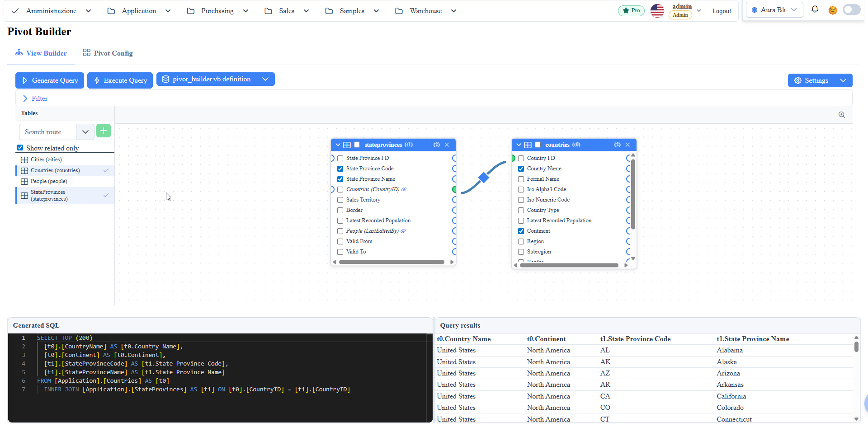Check the Latest Recorded Population in stateprovinces
This screenshot has height=427, width=868.
click(x=340, y=221)
